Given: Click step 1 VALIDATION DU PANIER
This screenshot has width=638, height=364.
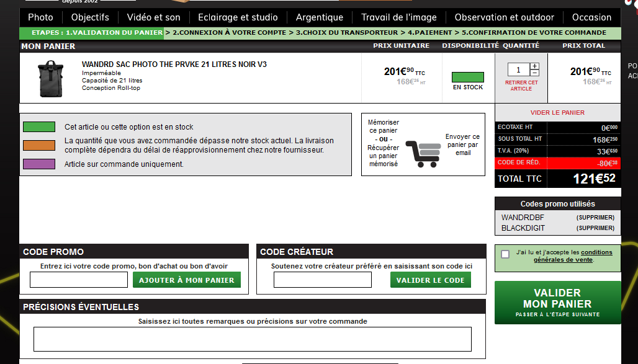Looking at the screenshot, I should [114, 32].
